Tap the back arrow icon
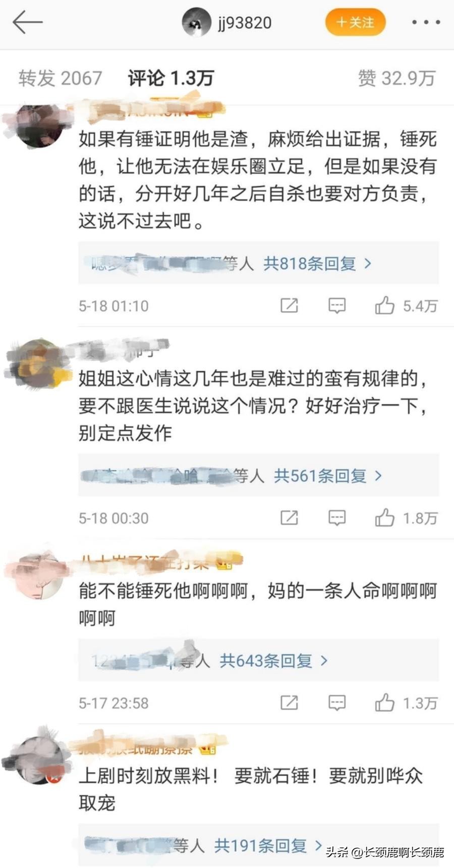 tap(27, 23)
